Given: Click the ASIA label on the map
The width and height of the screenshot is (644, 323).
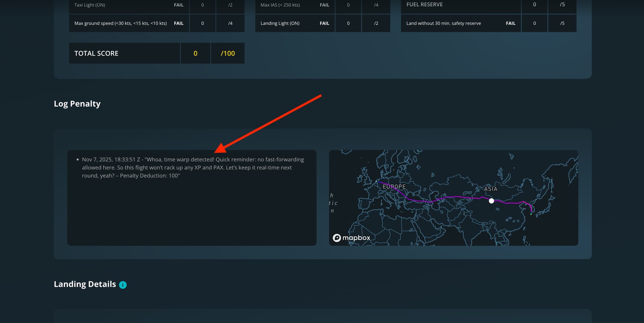Looking at the screenshot, I should [490, 189].
